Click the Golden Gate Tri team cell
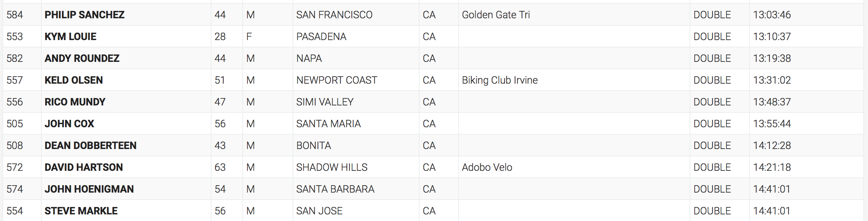This screenshot has width=868, height=221. click(x=496, y=15)
